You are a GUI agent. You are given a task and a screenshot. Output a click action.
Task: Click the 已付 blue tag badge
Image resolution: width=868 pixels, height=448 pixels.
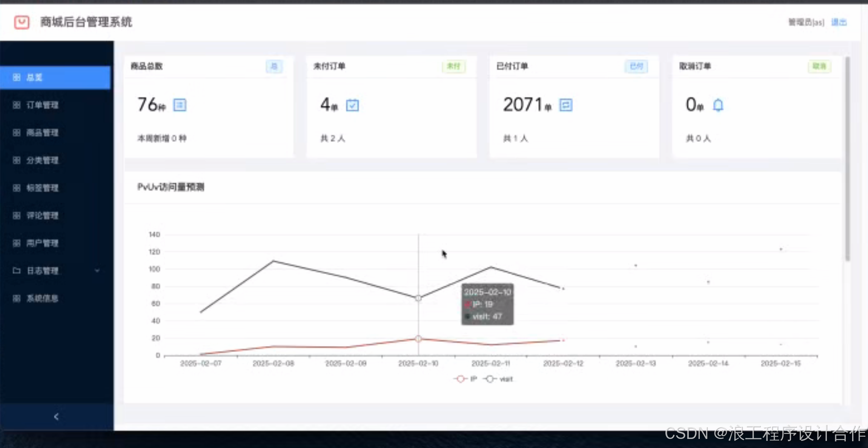[x=636, y=66]
